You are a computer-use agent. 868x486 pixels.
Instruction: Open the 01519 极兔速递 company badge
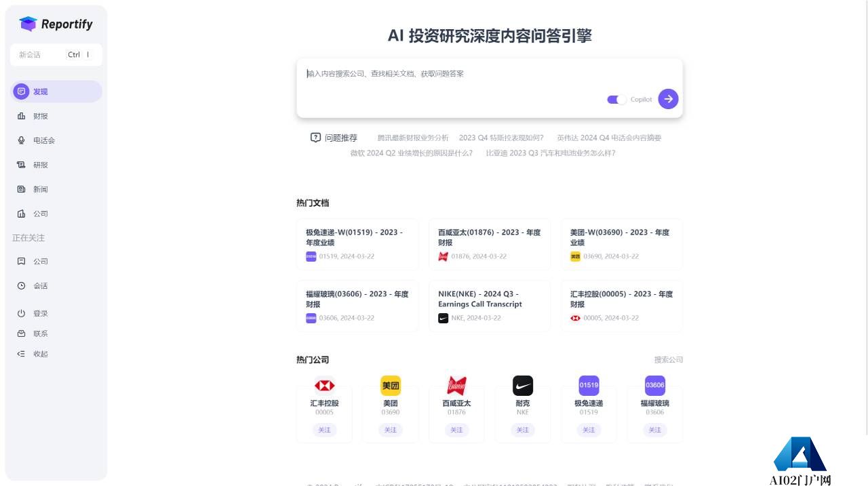pyautogui.click(x=589, y=386)
